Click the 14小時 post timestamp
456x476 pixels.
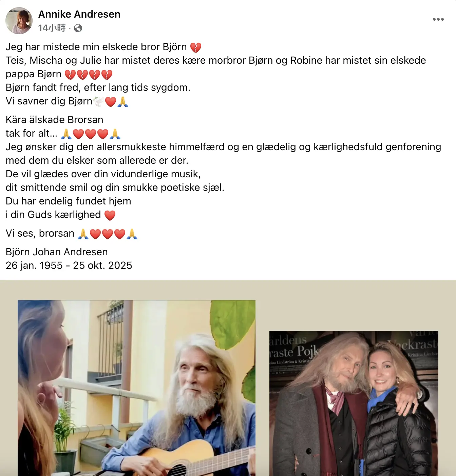click(52, 28)
